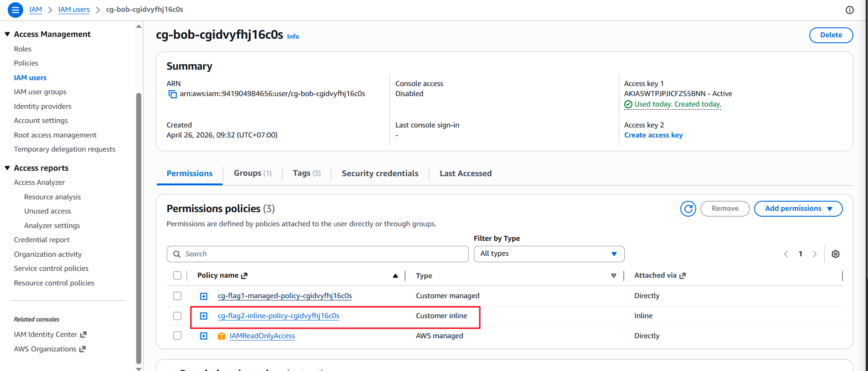The image size is (868, 371).
Task: Go to next page of policies
Action: 815,254
